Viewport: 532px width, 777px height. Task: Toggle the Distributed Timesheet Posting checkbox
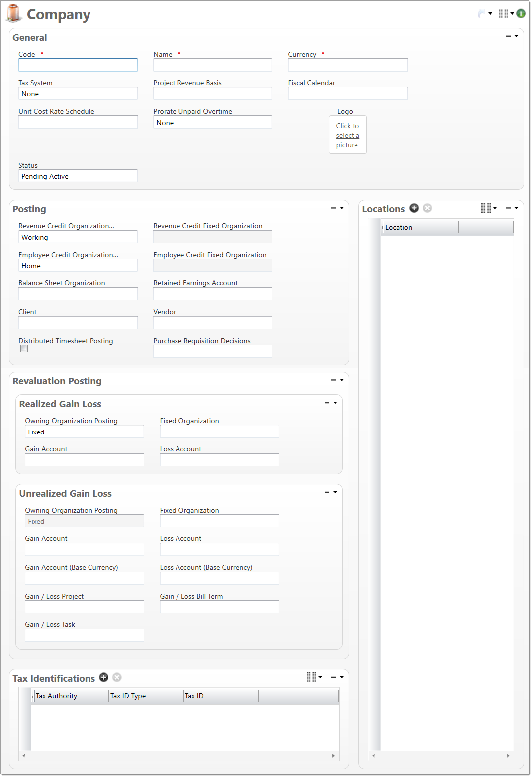[24, 349]
